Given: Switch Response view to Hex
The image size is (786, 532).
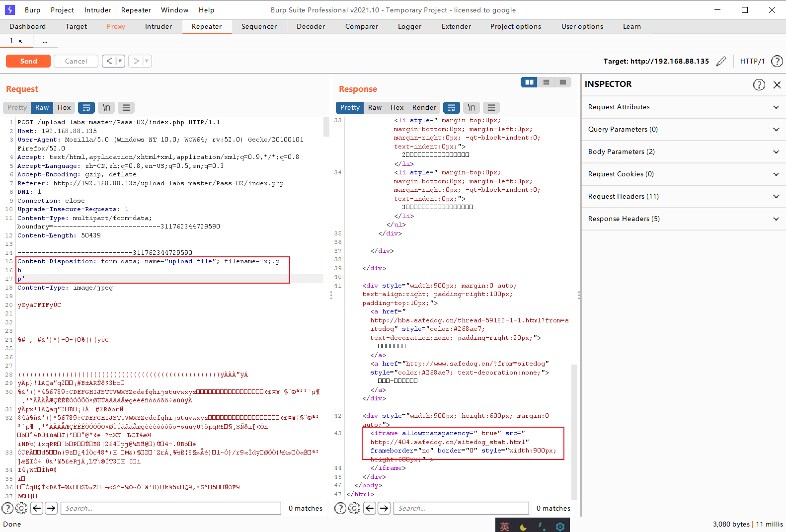Looking at the screenshot, I should (x=397, y=107).
